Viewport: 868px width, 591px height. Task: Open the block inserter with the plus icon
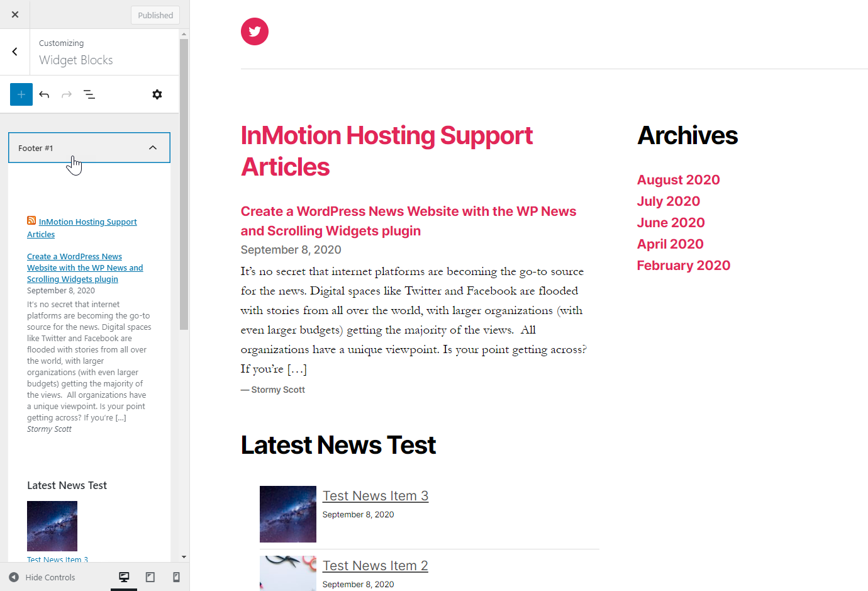pyautogui.click(x=21, y=94)
